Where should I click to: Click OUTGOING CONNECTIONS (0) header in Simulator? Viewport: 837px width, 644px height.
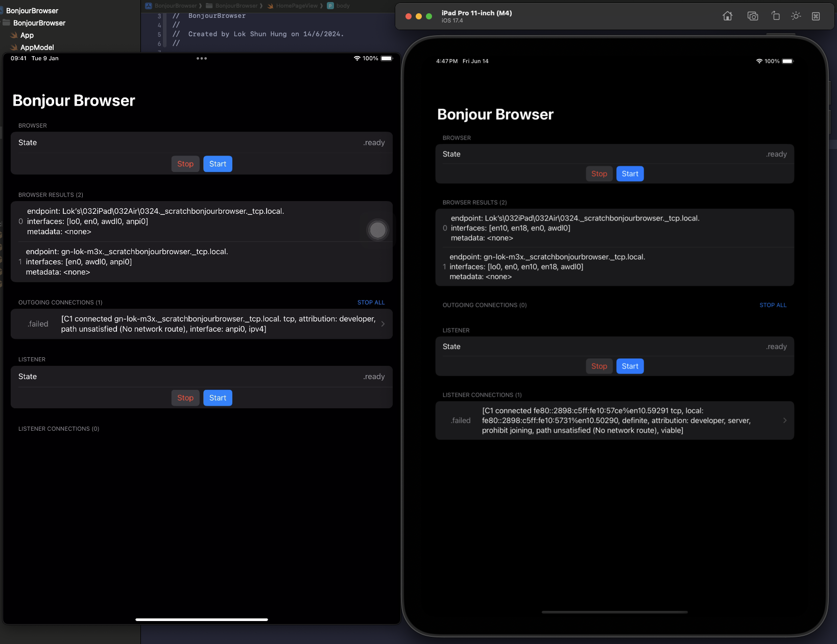click(x=484, y=305)
